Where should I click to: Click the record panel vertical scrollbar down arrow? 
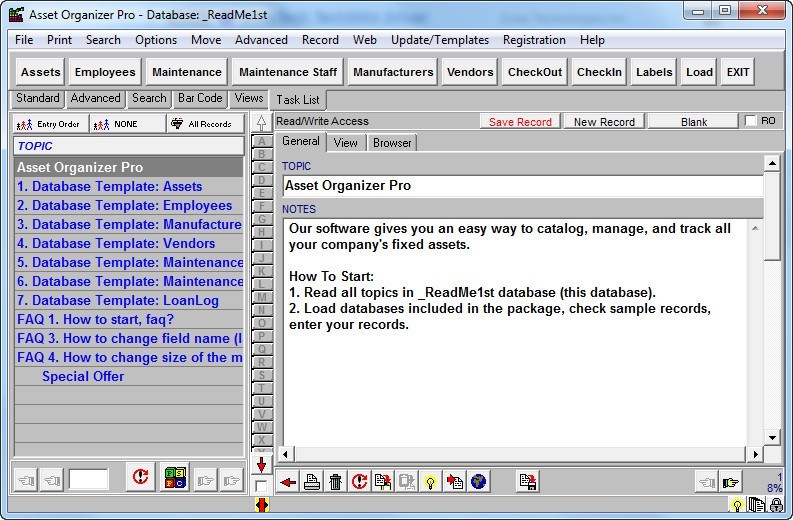tap(772, 438)
